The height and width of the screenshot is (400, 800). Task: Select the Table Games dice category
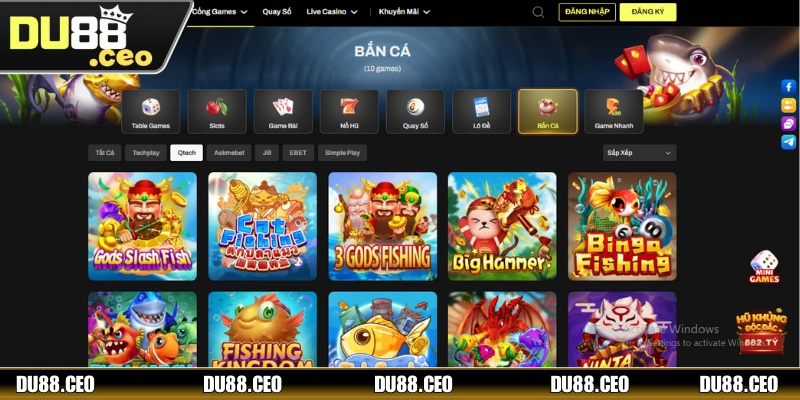tap(151, 112)
